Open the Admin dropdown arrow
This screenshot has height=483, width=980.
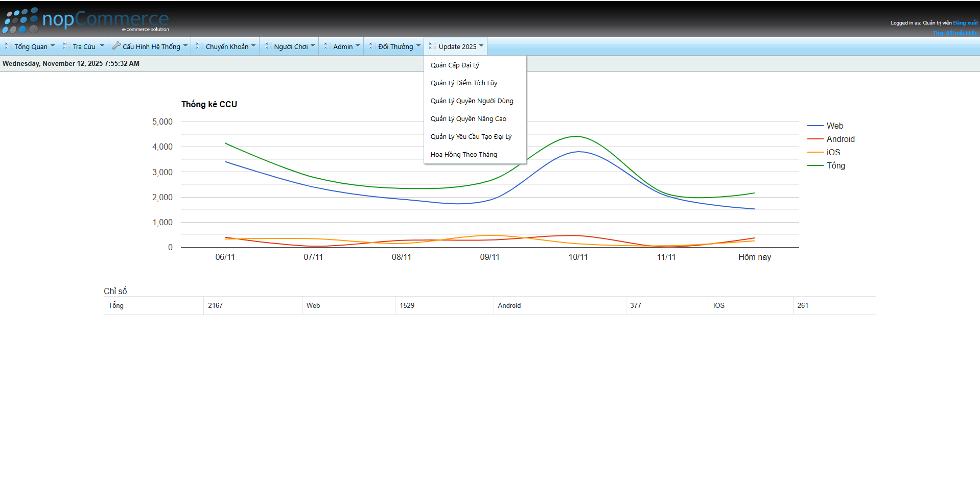pos(357,46)
